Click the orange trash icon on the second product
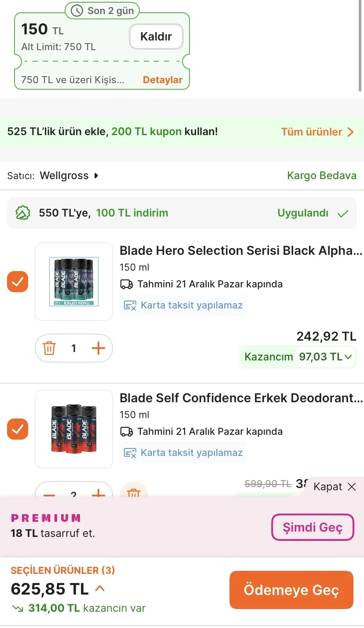The image size is (364, 628). pyautogui.click(x=133, y=492)
